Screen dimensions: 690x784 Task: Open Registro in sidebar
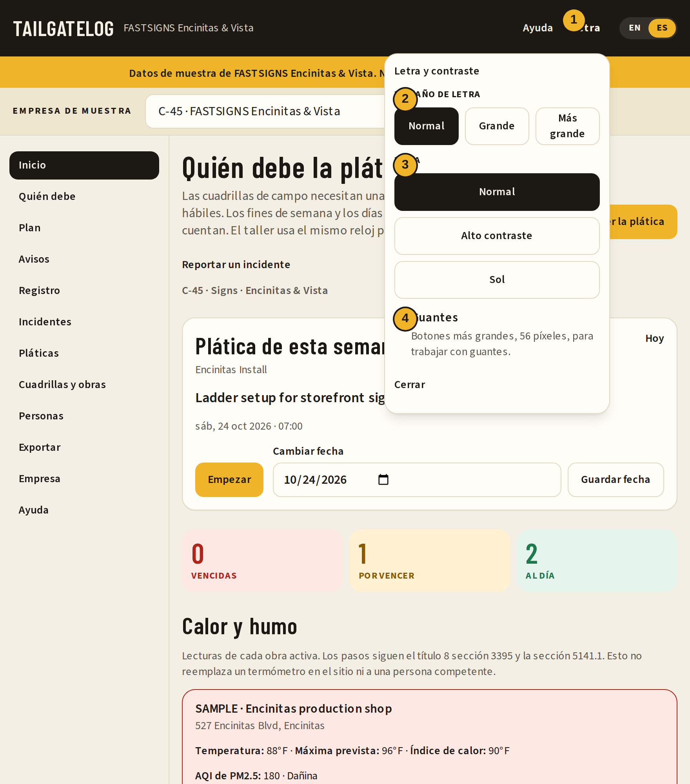point(84,290)
